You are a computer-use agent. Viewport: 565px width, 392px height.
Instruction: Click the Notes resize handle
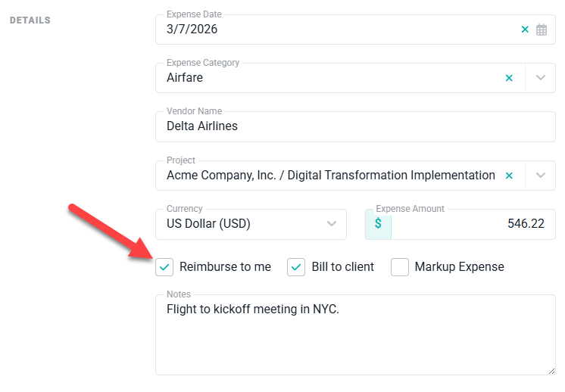551,370
